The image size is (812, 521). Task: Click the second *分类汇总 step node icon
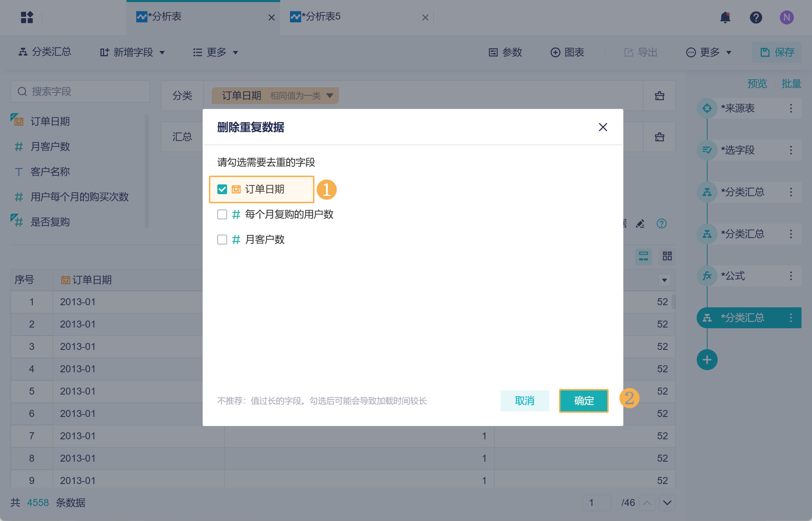(x=707, y=234)
